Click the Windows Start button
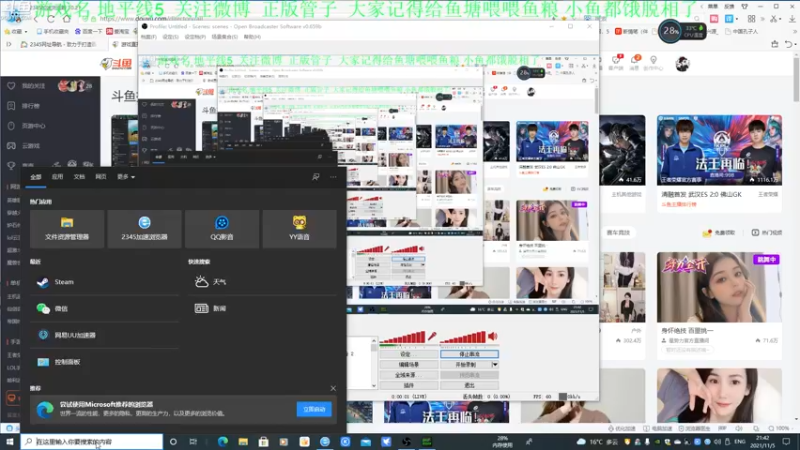This screenshot has width=800, height=450. pos(10,441)
